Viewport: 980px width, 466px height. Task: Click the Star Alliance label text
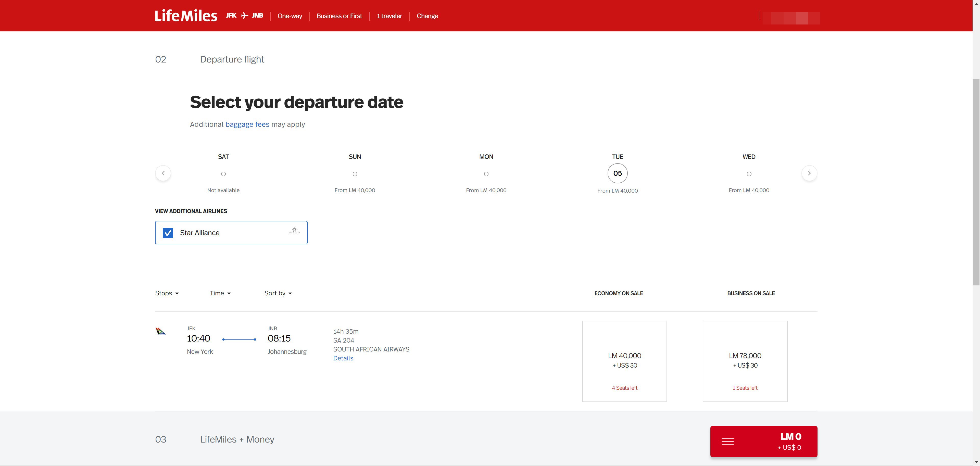coord(200,233)
